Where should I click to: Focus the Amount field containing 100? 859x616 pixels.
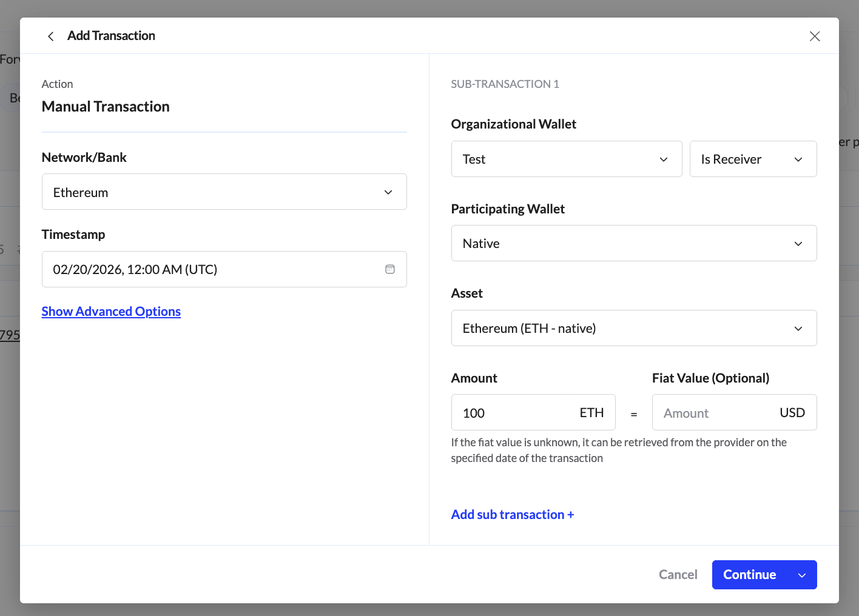(516, 413)
